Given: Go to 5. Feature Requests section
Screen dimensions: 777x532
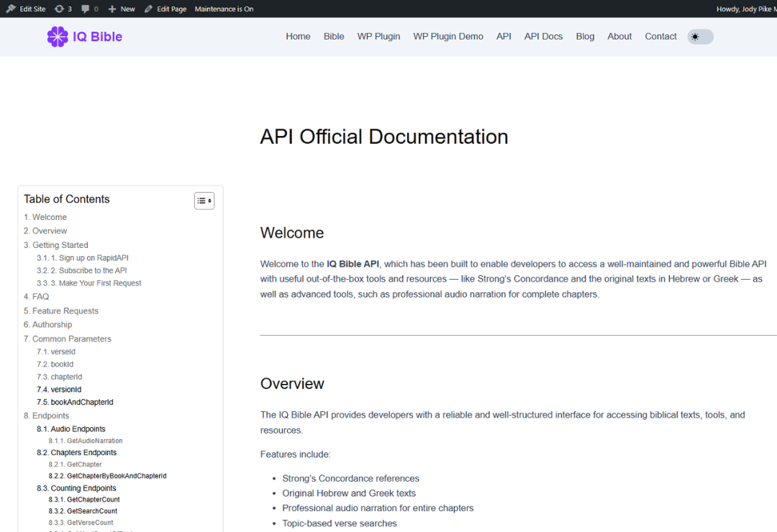Looking at the screenshot, I should [x=61, y=311].
